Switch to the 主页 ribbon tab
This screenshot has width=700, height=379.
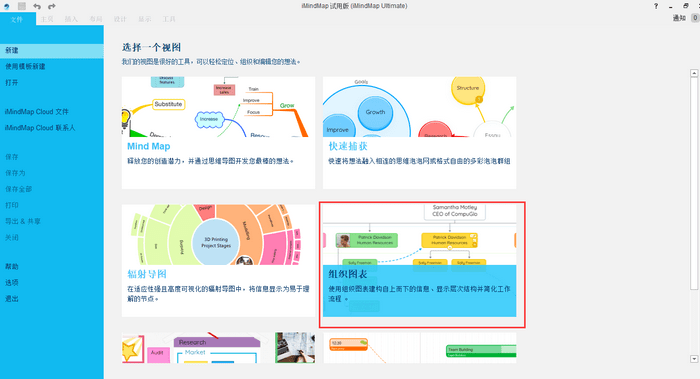pos(47,19)
